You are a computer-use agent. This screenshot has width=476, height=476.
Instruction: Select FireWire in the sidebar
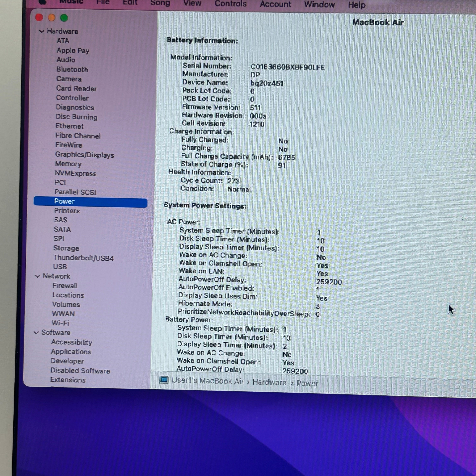point(68,145)
